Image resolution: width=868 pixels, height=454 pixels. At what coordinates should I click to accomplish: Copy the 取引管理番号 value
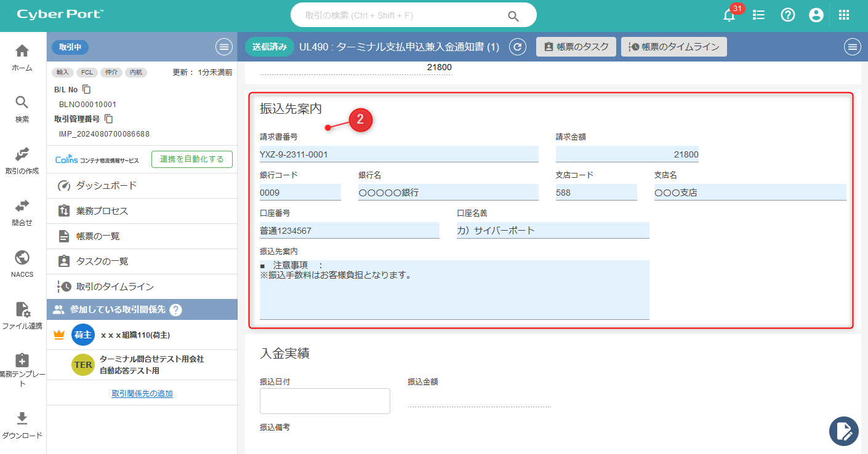(108, 119)
